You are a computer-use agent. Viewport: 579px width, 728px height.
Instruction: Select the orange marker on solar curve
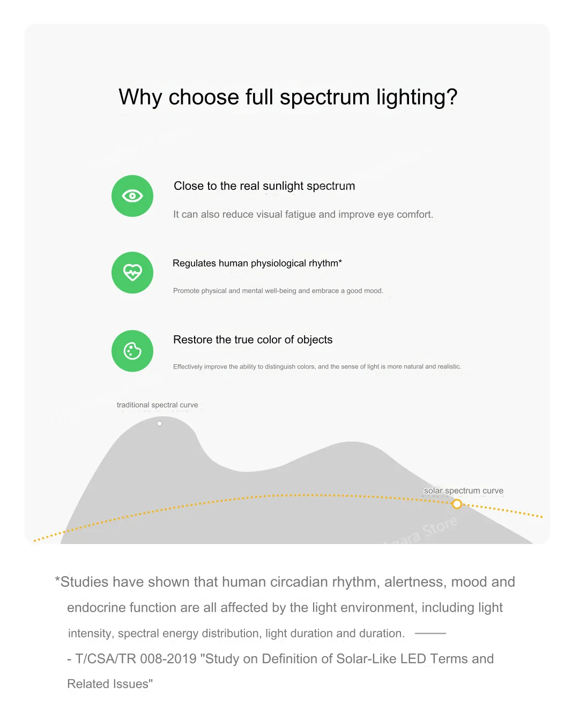pyautogui.click(x=457, y=504)
